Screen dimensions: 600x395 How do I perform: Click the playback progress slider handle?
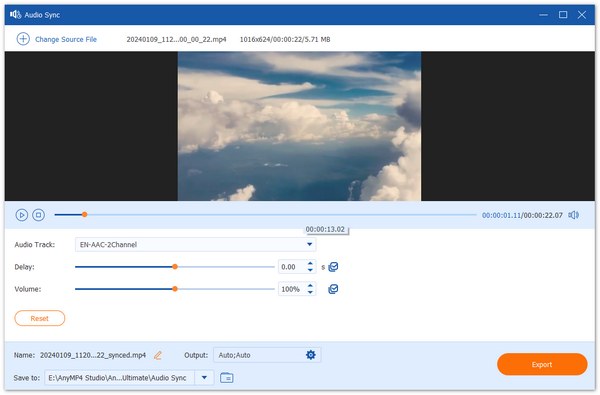(x=85, y=215)
